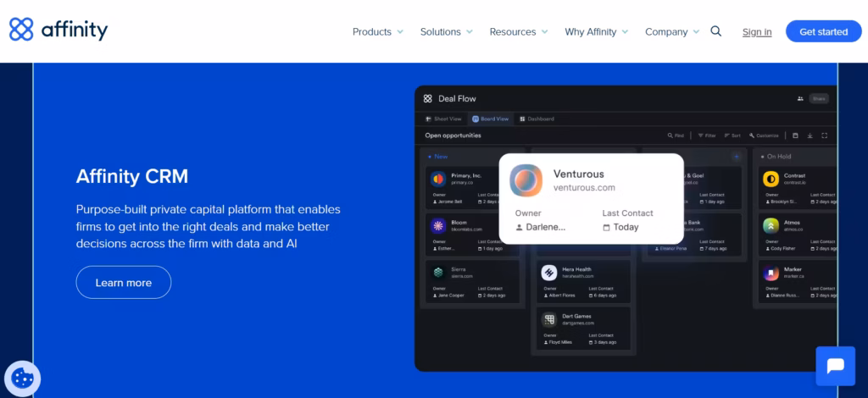Click the Dart Games card title
Image resolution: width=868 pixels, height=398 pixels.
[576, 316]
